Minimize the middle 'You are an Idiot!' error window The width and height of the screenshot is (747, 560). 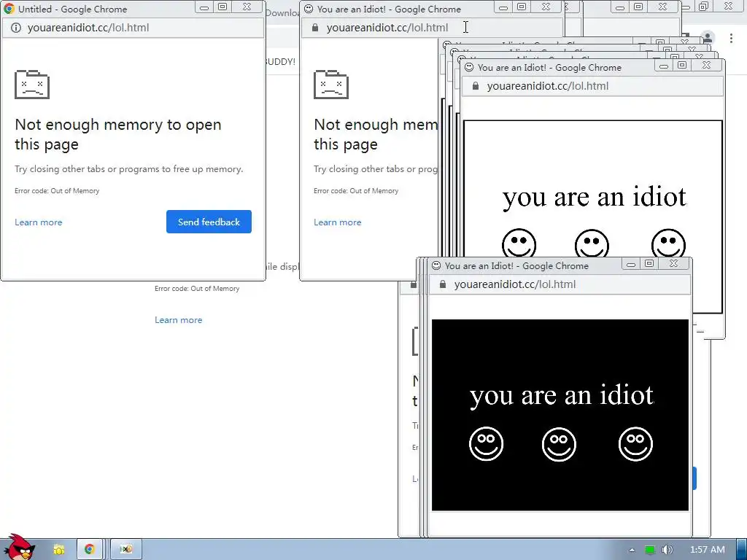pos(503,7)
